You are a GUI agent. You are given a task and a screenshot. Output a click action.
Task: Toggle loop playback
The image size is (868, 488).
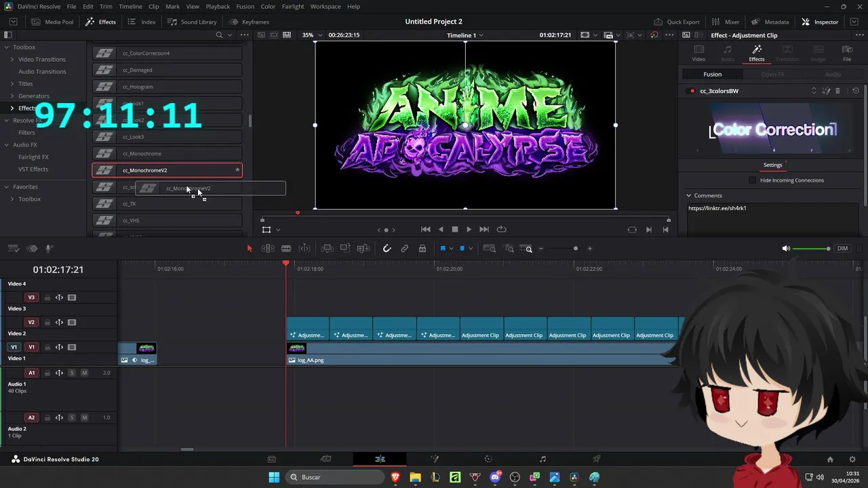(x=502, y=230)
